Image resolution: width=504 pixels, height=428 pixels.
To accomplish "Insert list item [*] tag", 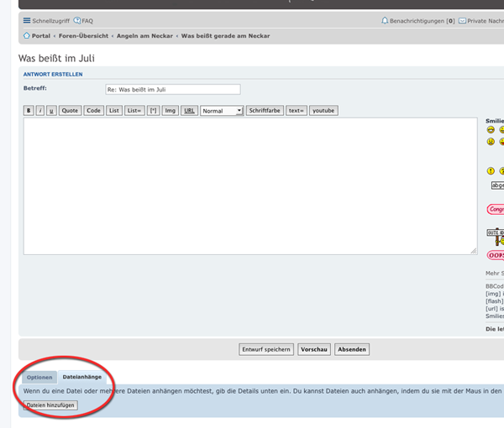I will 154,111.
